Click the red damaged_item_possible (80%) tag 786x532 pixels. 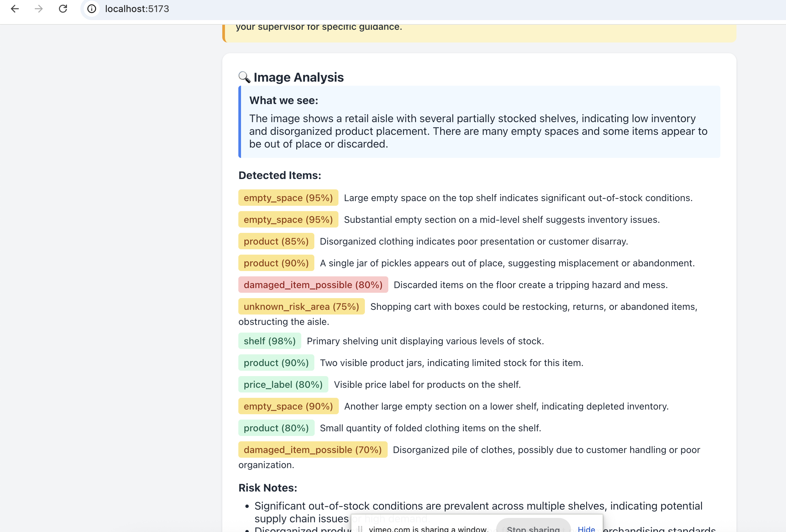pos(313,285)
